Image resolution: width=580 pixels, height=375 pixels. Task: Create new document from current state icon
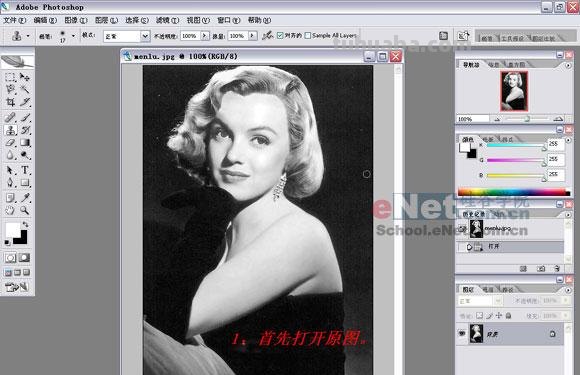point(523,268)
